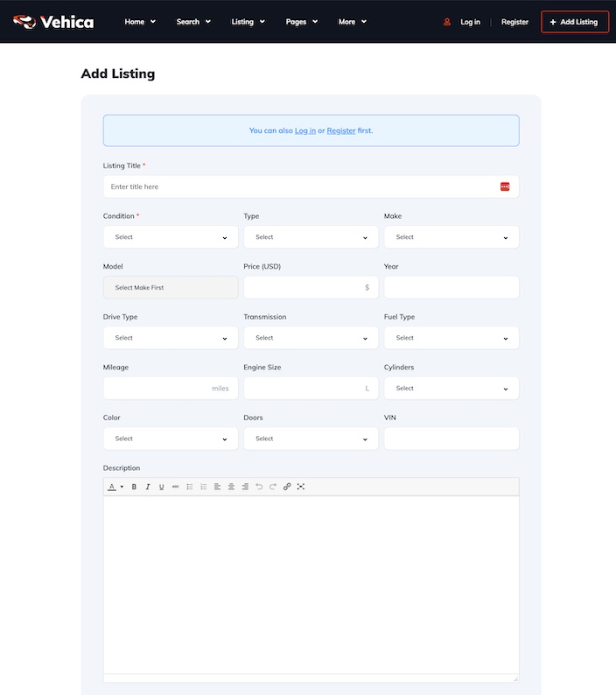Image resolution: width=616 pixels, height=695 pixels.
Task: Open the Search menu in navbar
Action: [x=193, y=22]
